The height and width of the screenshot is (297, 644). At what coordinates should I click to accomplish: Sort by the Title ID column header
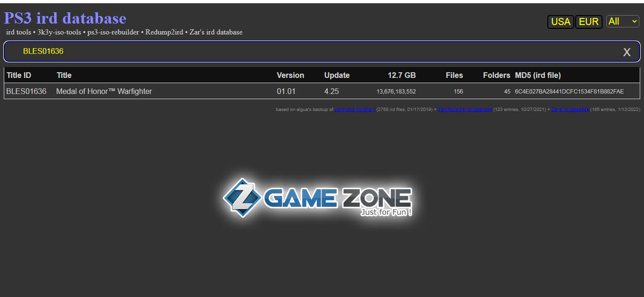click(x=19, y=75)
